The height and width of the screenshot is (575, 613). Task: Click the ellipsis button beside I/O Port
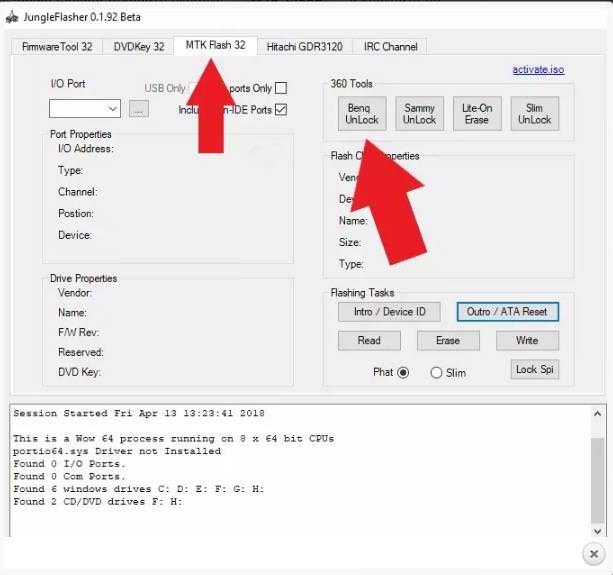[x=139, y=109]
